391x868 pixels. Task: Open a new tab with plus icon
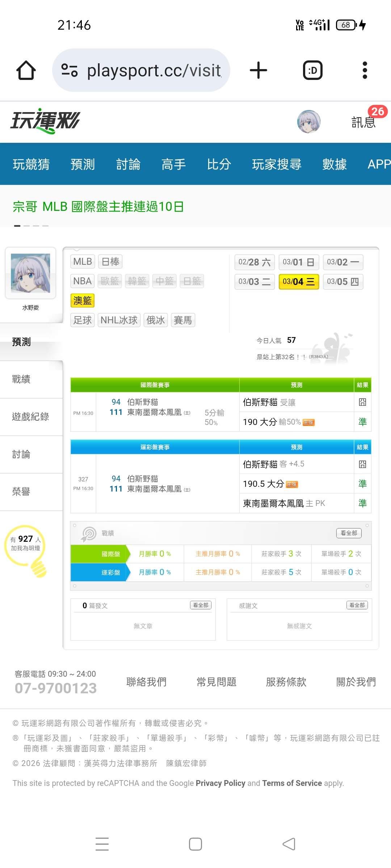(x=258, y=70)
